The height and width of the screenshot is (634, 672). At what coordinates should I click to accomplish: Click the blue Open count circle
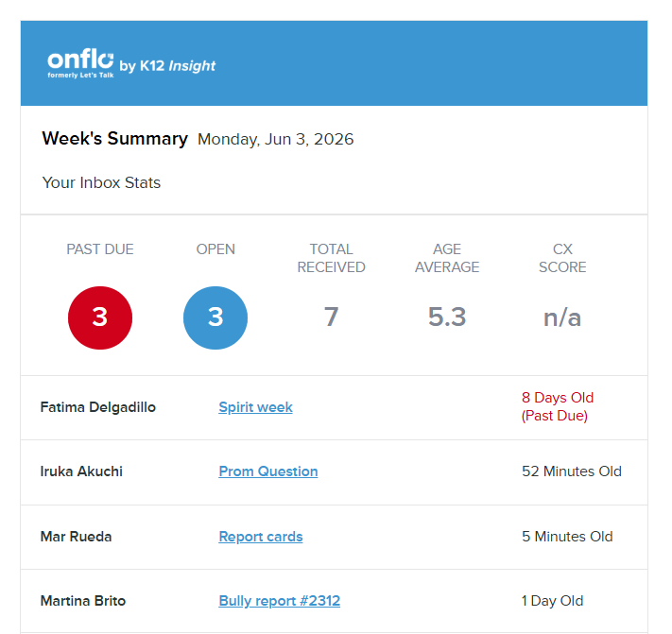215,317
